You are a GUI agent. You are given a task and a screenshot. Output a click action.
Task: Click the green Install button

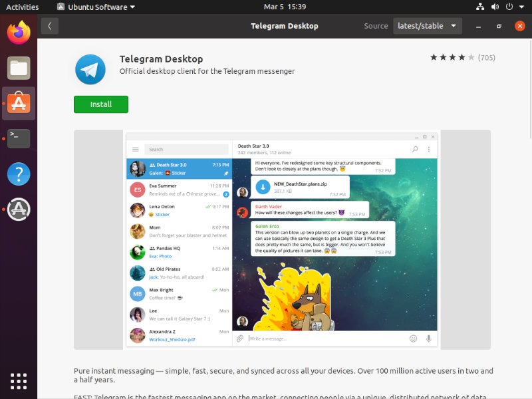(100, 104)
